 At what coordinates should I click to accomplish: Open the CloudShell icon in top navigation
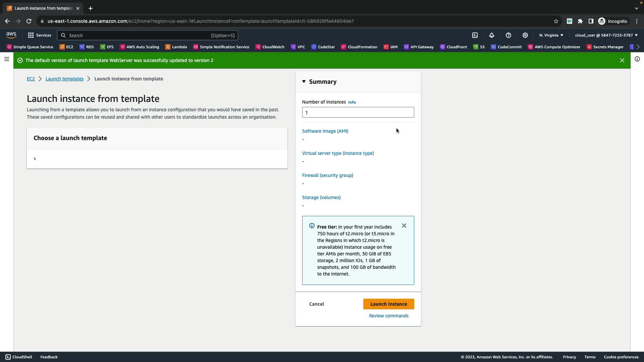pos(475,35)
